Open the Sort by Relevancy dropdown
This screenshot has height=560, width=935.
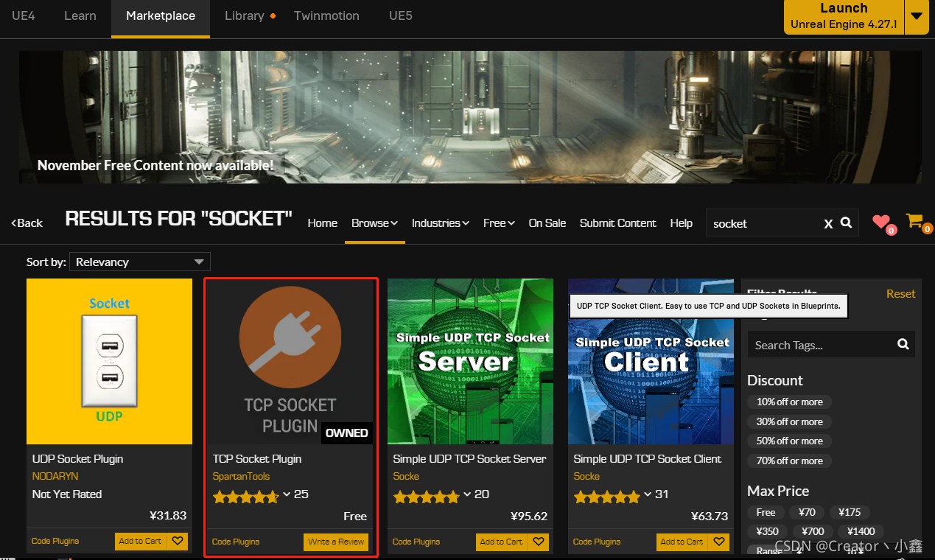click(x=140, y=262)
